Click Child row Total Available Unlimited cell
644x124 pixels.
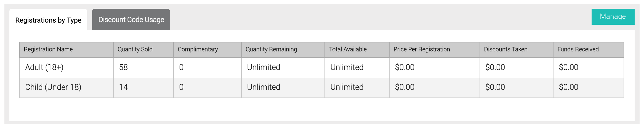click(347, 87)
